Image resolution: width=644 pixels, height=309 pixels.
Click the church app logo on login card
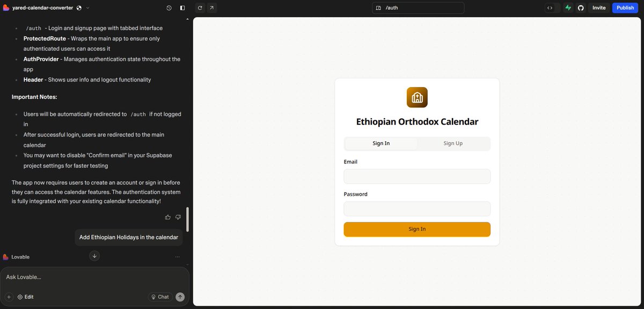point(417,97)
